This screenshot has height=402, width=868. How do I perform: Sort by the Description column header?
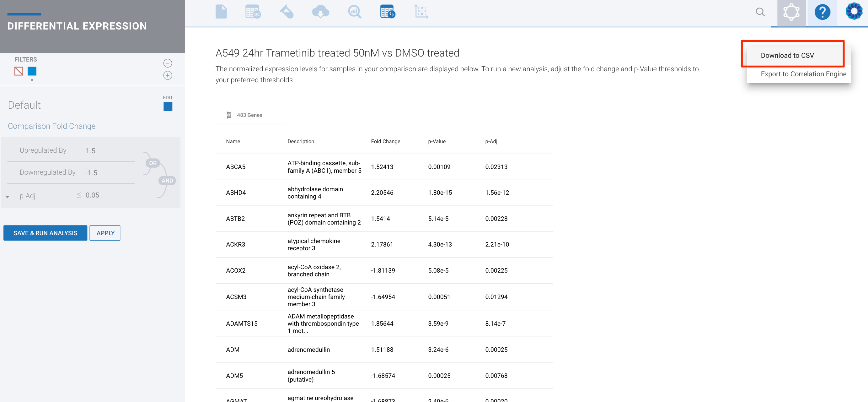point(301,141)
